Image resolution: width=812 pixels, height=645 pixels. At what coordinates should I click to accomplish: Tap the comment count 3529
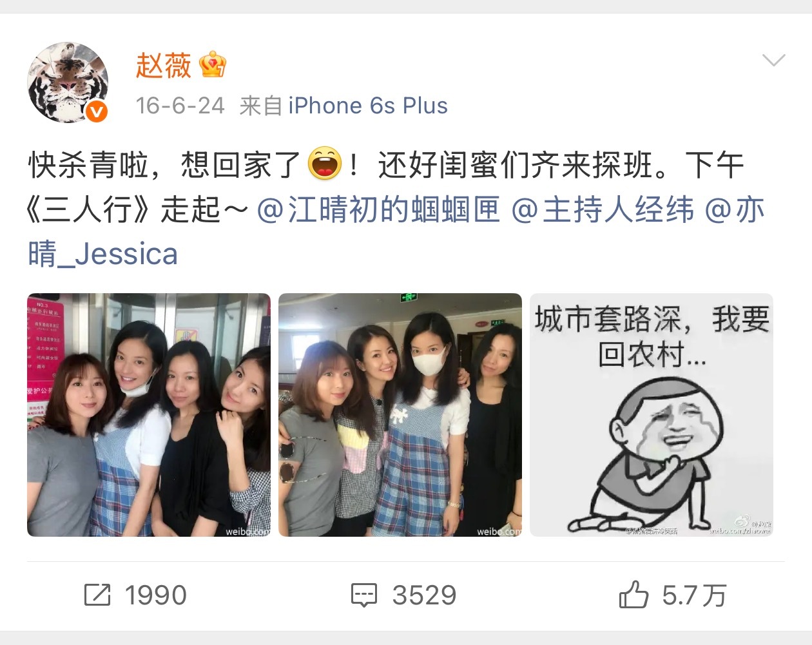[x=424, y=595]
